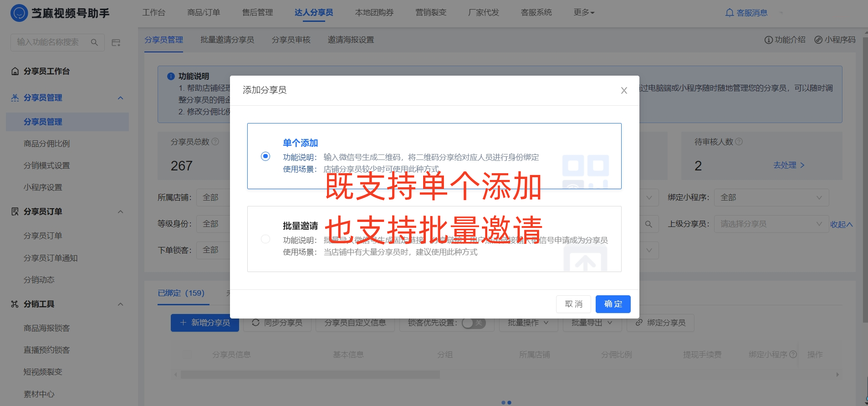This screenshot has width=868, height=406.
Task: Click help icon next to 分享员总数
Action: 215,142
